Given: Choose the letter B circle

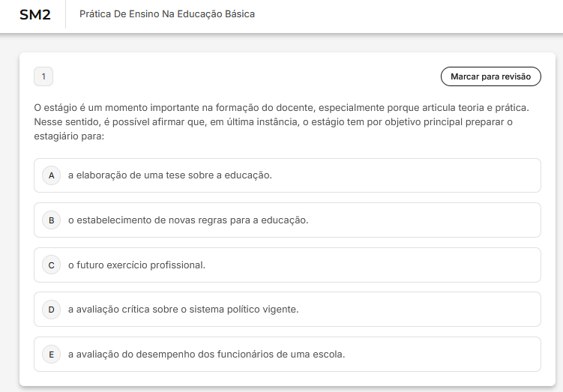Looking at the screenshot, I should (51, 220).
